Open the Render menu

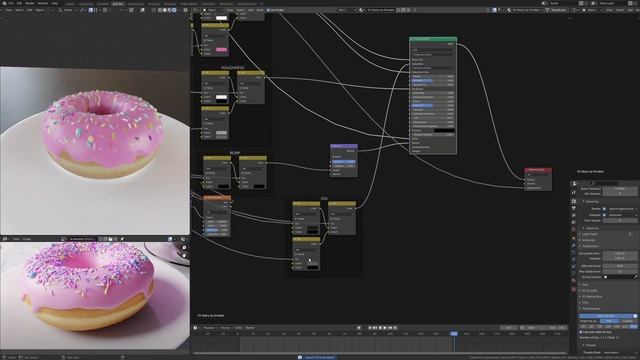pos(30,3)
